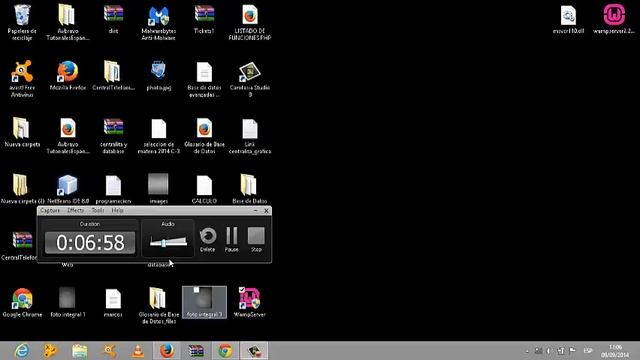640x360 pixels.
Task: Select the Link centralita_grafica file
Action: (250, 136)
